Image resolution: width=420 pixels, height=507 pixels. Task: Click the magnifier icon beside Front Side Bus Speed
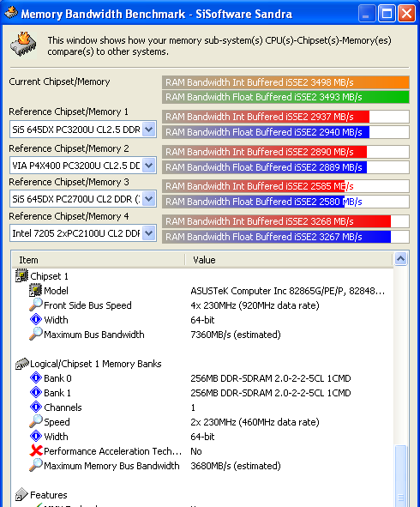click(35, 305)
